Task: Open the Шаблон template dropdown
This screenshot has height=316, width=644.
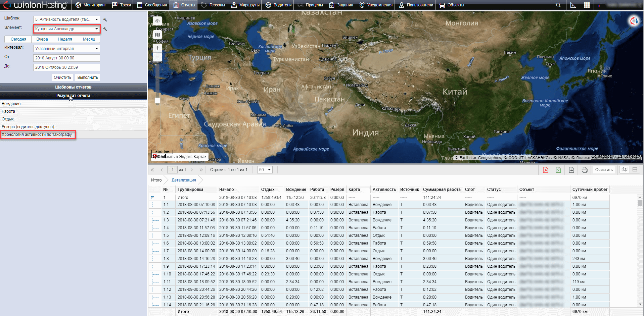Action: pyautogui.click(x=66, y=19)
